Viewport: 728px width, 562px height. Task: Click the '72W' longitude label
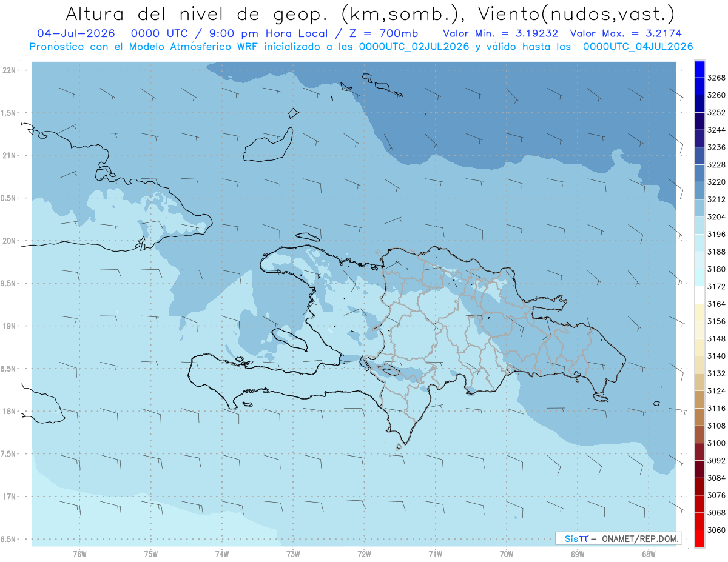coord(364,553)
